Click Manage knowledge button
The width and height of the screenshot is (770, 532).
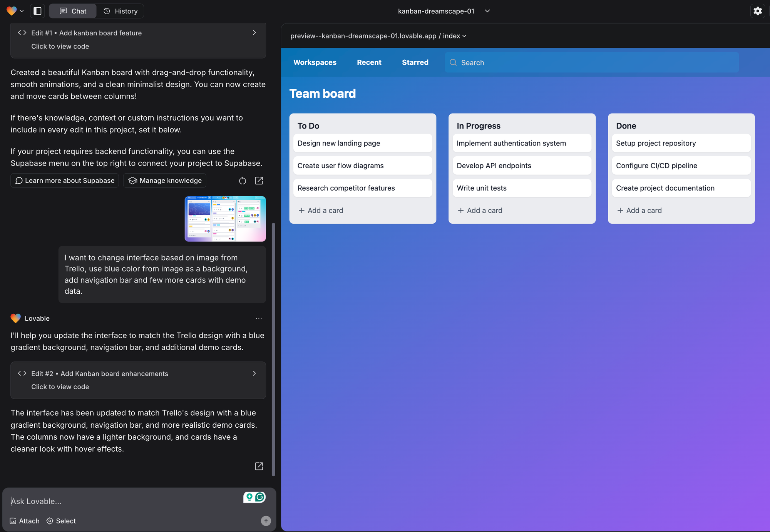point(165,181)
